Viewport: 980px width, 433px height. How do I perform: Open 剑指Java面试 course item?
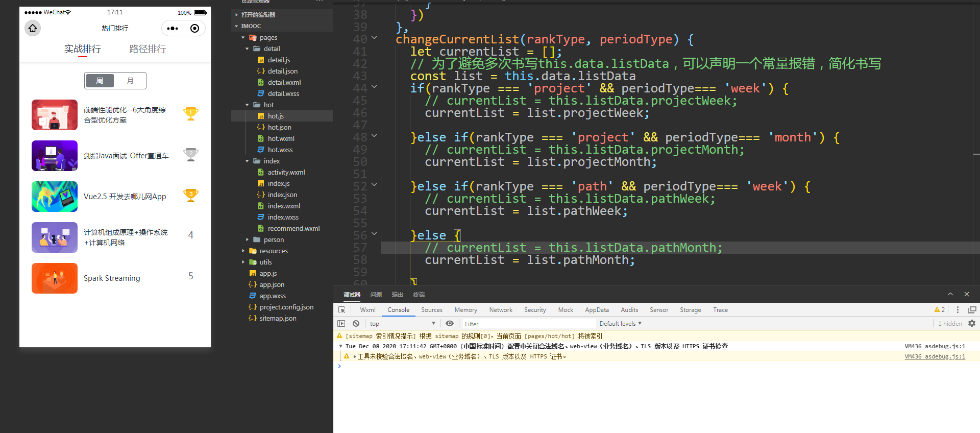tap(115, 156)
